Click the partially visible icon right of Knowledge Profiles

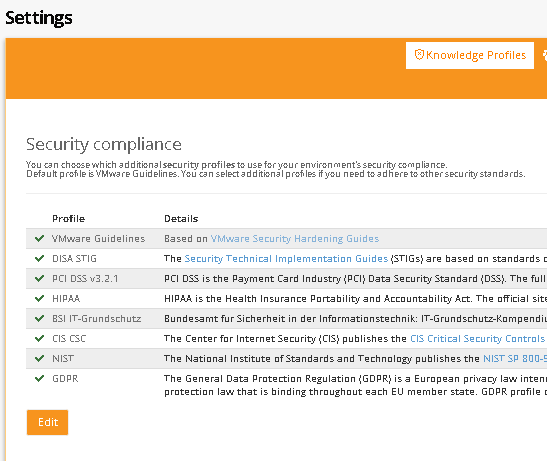pos(545,55)
